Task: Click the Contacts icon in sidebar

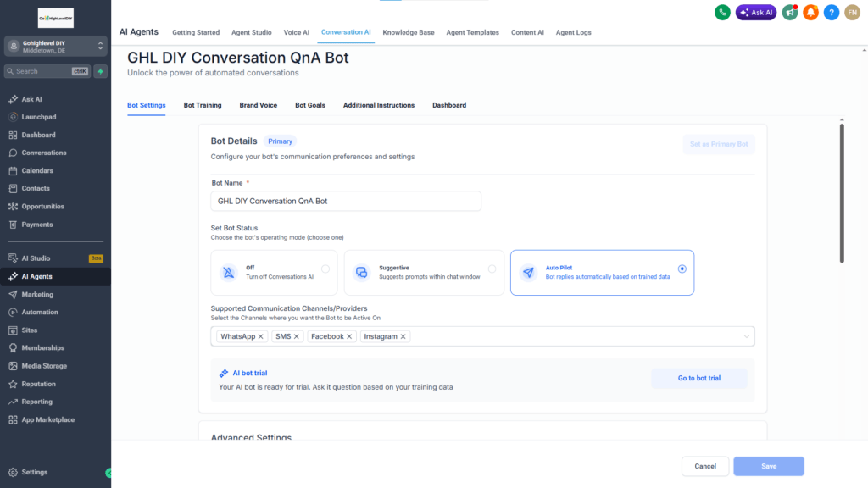Action: [14, 189]
